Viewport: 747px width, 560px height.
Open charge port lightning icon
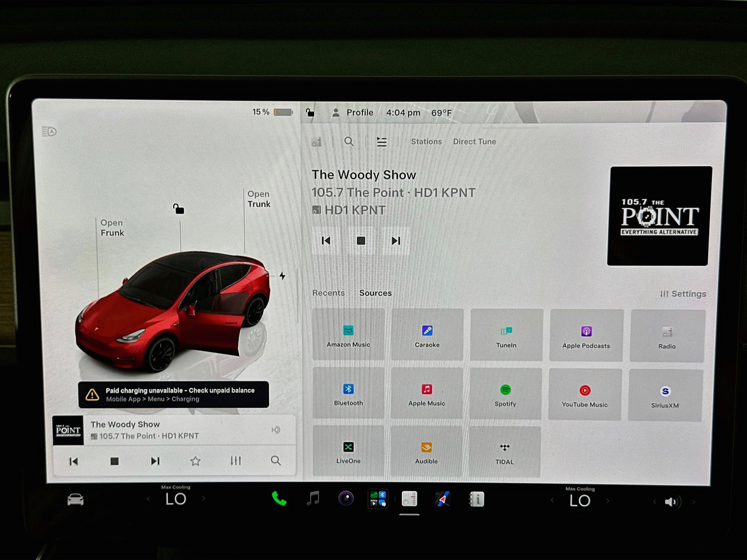click(x=282, y=276)
